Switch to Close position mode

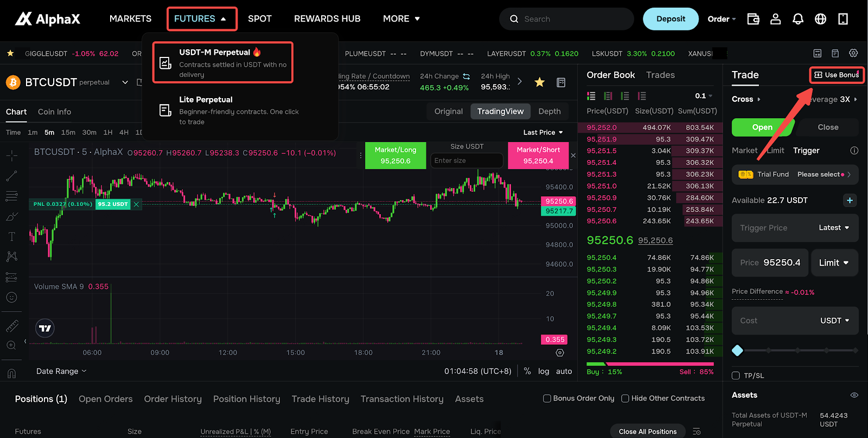(828, 127)
